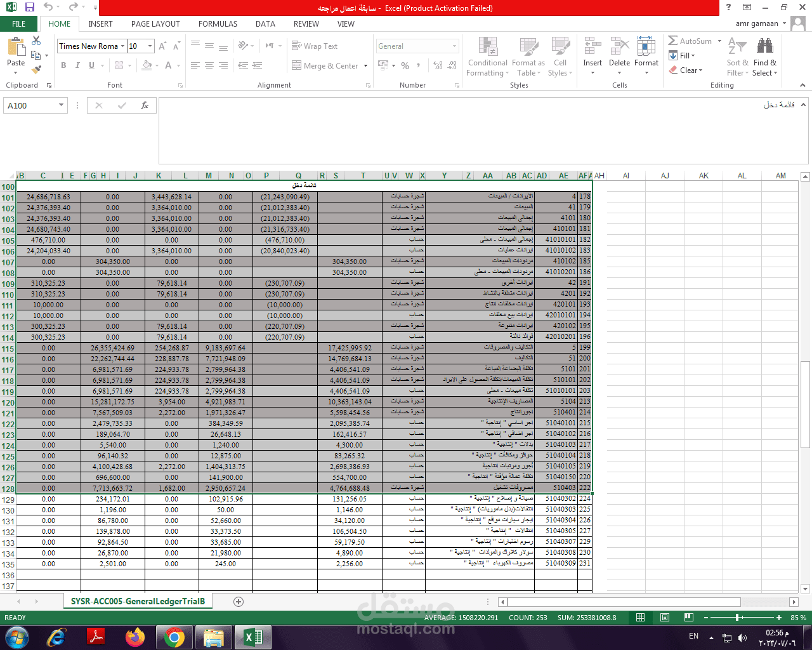Align text left

pos(195,65)
